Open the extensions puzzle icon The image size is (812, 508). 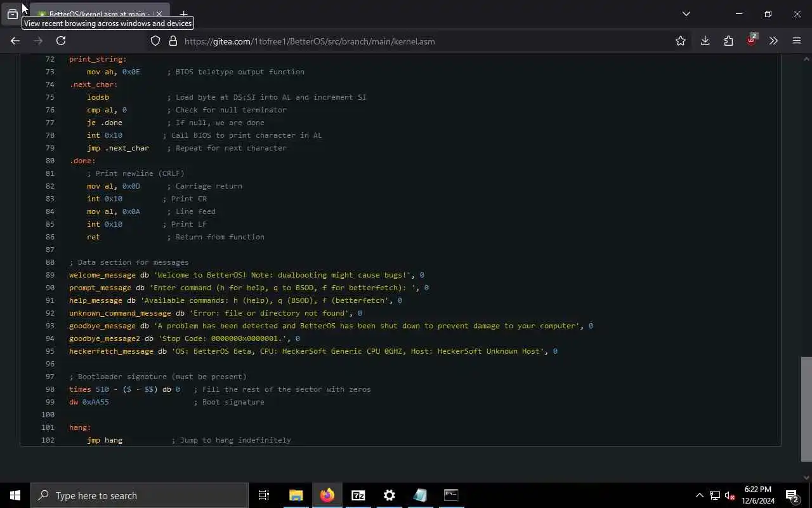point(728,41)
